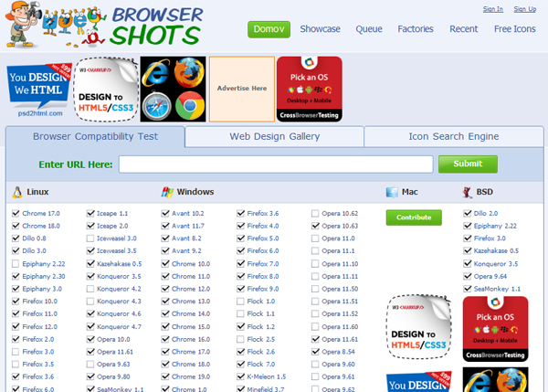Viewport: 548px width, 392px height.
Task: Check Linux Firefox 3.5
Action: tap(16, 365)
